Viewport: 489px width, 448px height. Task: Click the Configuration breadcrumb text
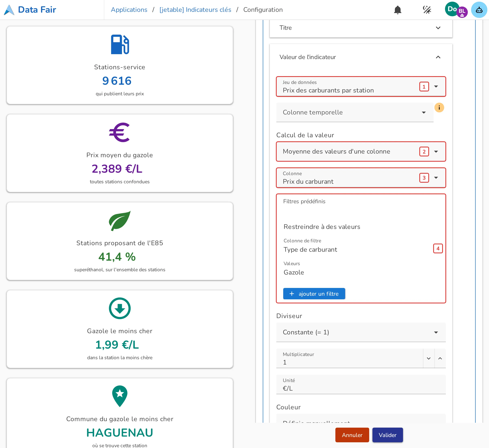(263, 10)
